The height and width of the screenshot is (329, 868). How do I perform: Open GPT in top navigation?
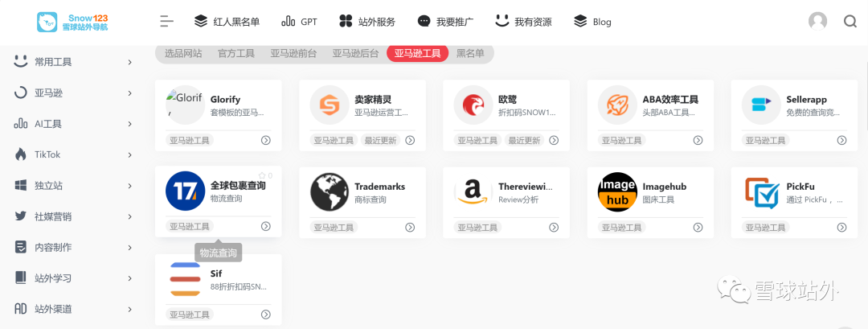coord(300,22)
